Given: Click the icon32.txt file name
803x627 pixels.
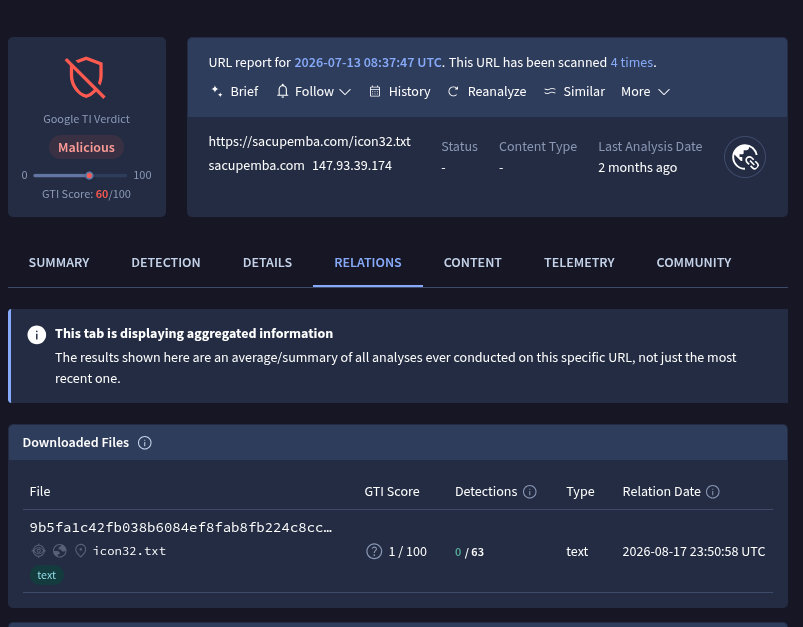Looking at the screenshot, I should 129,551.
